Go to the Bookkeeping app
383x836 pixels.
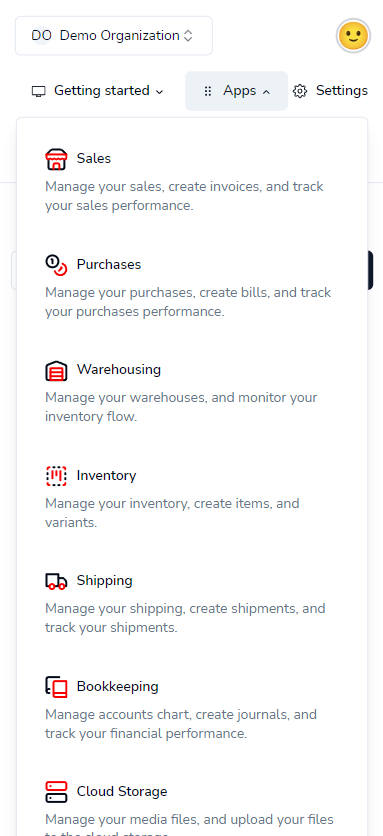pyautogui.click(x=192, y=709)
